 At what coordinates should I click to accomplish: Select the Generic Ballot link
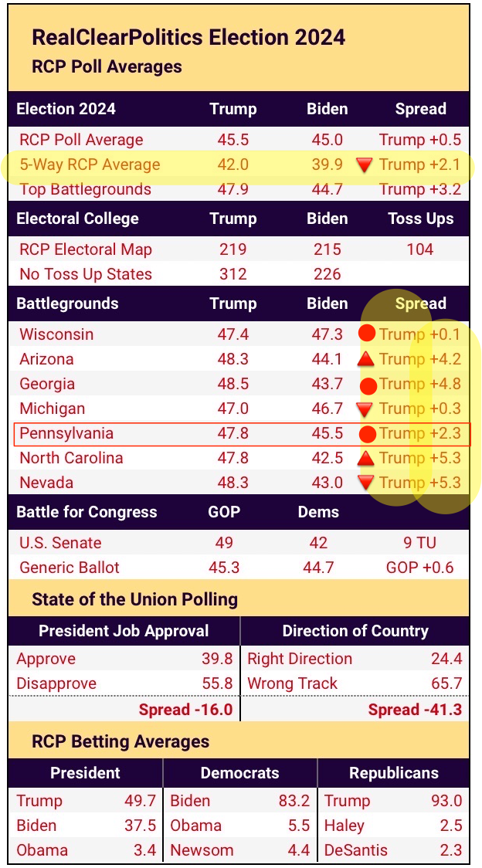point(70,568)
